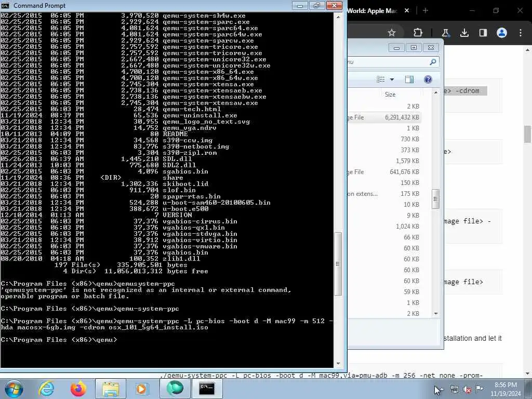Select the 641,676 KB file row

tap(384, 172)
